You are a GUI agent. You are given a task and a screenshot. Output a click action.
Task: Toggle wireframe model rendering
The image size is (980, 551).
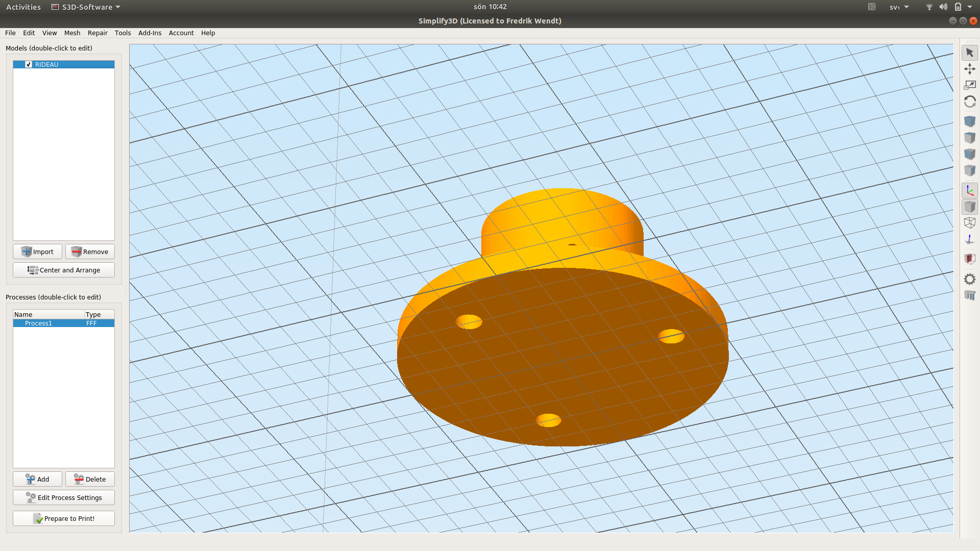click(x=970, y=223)
